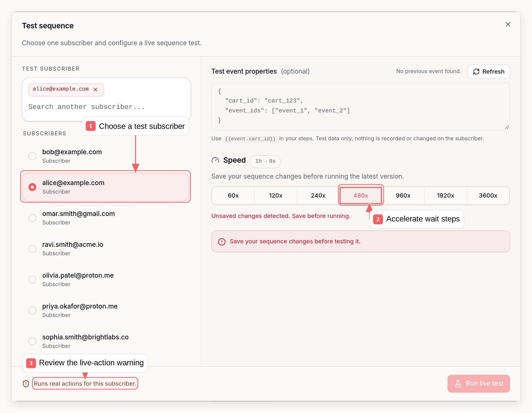Click into the test event properties JSON editor
This screenshot has height=413, width=532.
click(360, 107)
